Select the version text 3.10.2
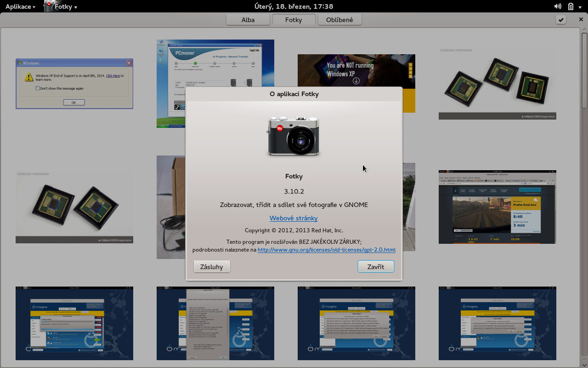The width and height of the screenshot is (588, 368). coord(294,191)
